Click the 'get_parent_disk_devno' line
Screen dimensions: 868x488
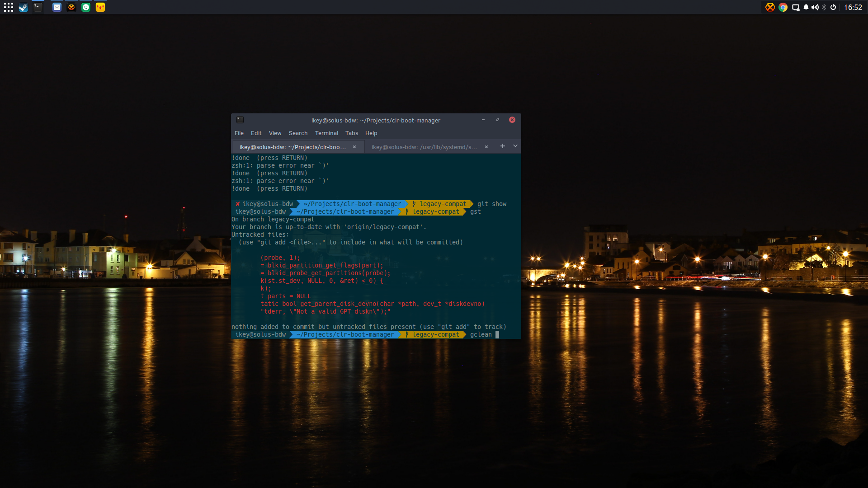[373, 304]
